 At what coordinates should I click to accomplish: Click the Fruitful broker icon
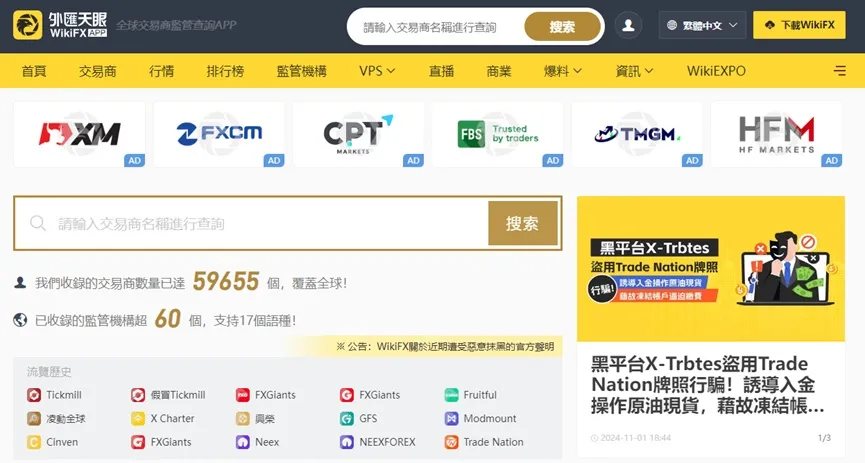tap(451, 395)
